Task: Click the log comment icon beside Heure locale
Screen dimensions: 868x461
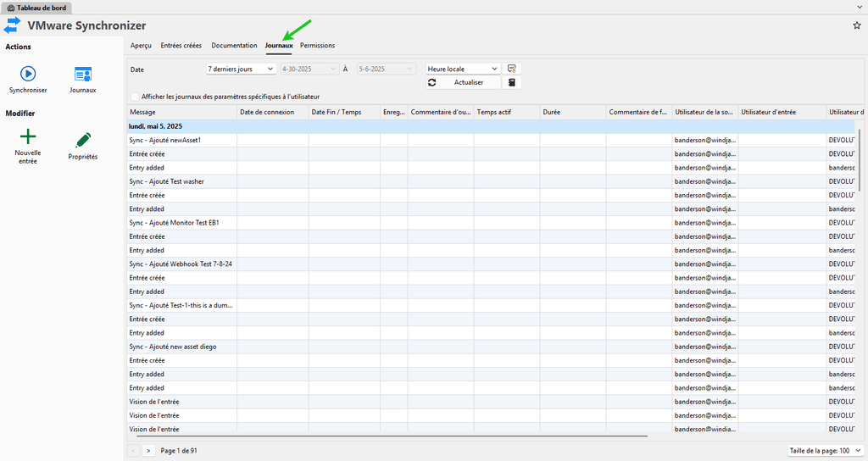Action: pos(511,69)
